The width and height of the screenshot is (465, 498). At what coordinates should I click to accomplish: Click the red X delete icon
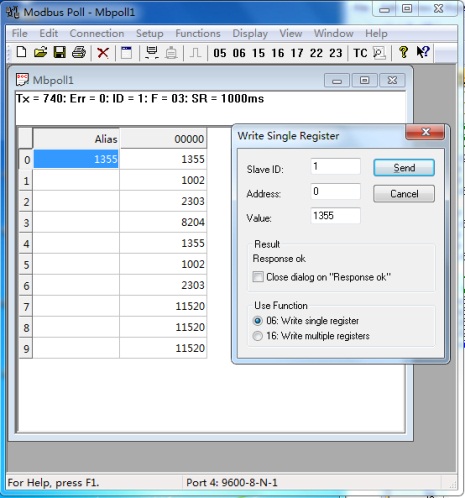pos(103,53)
